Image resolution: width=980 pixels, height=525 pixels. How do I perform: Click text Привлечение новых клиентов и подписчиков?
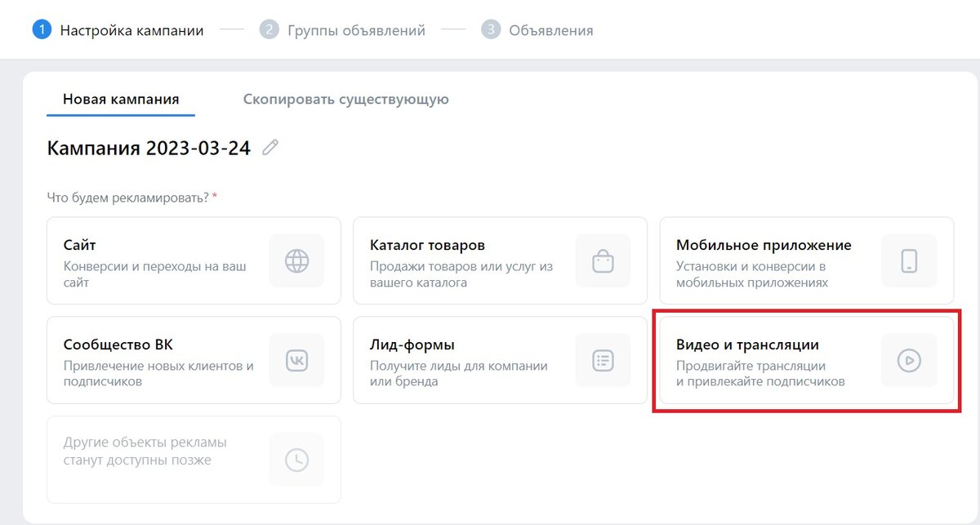[158, 373]
